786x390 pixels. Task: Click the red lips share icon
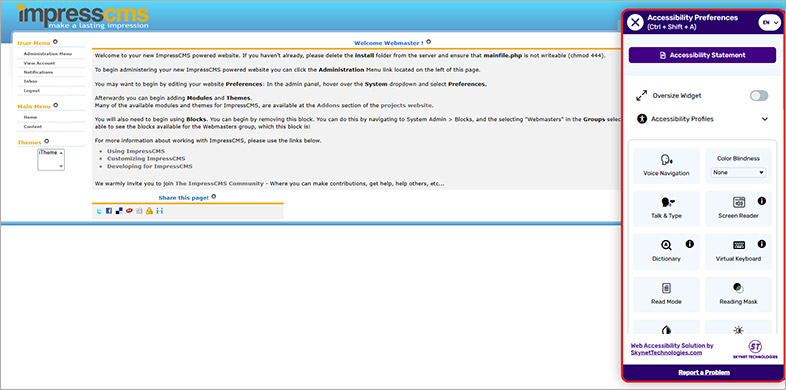(129, 211)
